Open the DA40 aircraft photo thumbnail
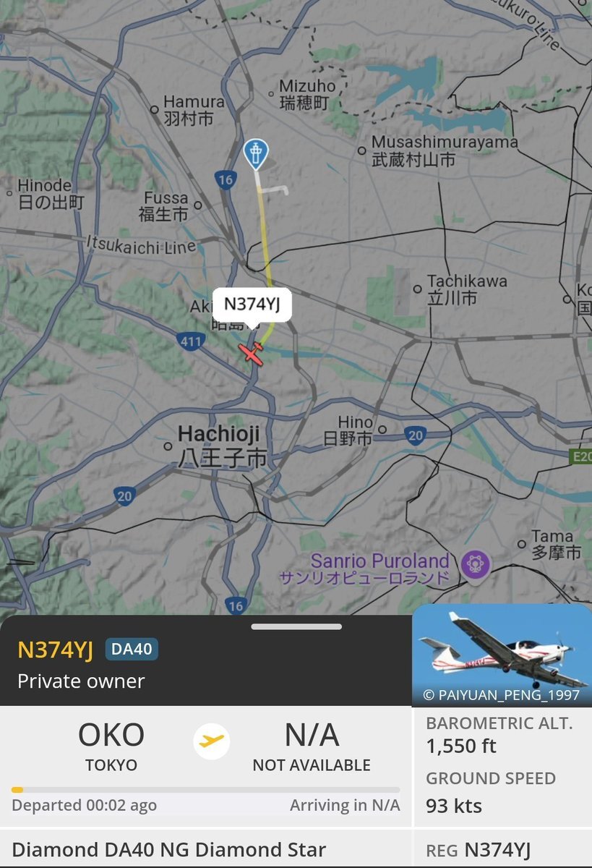This screenshot has height=868, width=592. (502, 655)
